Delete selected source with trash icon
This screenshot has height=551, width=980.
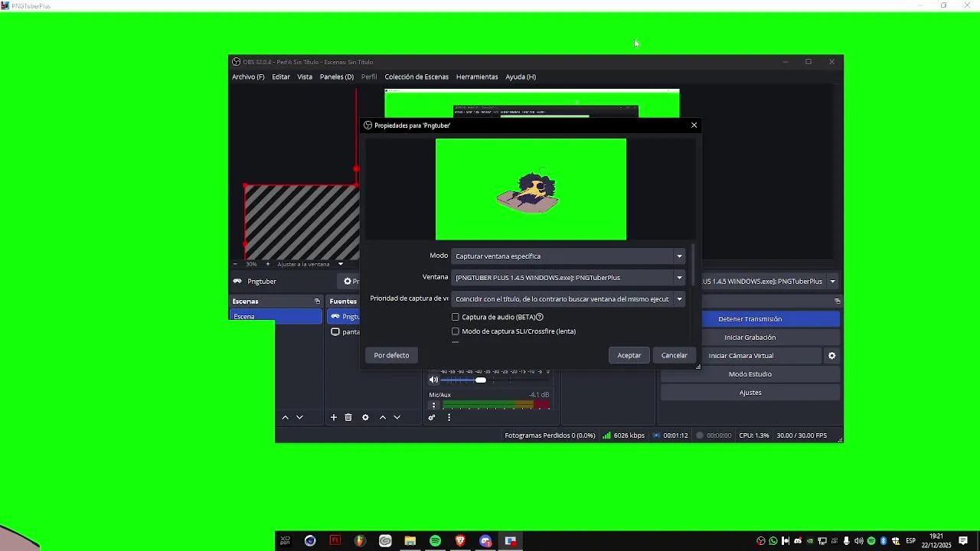coord(348,417)
